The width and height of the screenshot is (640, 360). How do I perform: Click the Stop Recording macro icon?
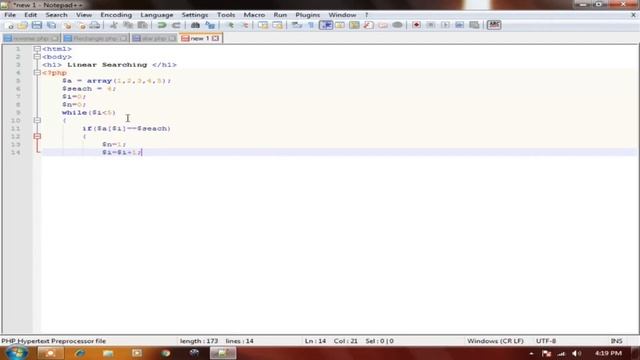coord(431,25)
